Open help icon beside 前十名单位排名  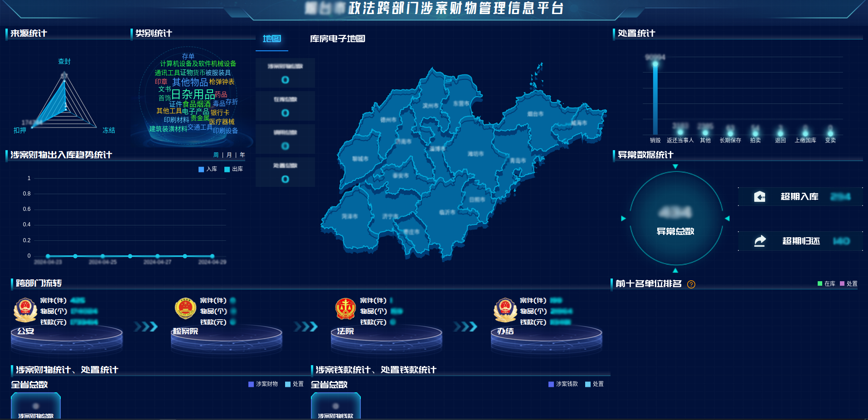(691, 284)
